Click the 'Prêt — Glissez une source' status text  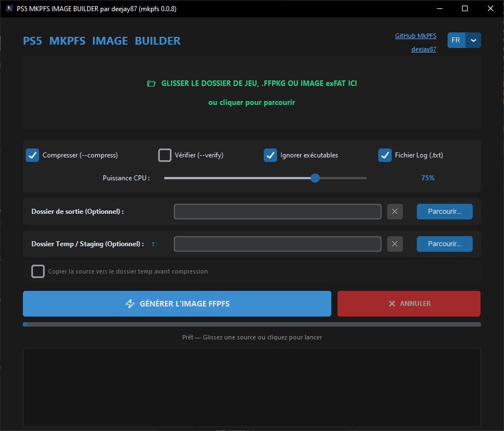[252, 337]
